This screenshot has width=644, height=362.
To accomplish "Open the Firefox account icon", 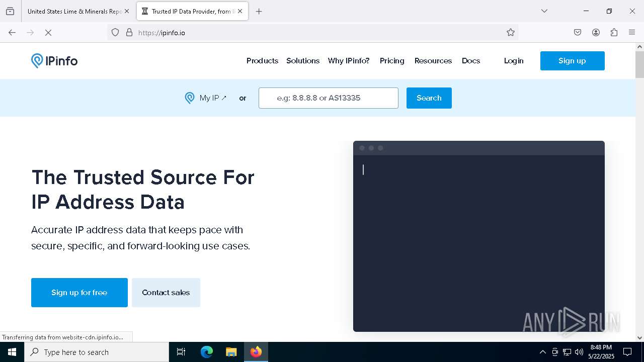I will (x=596, y=33).
